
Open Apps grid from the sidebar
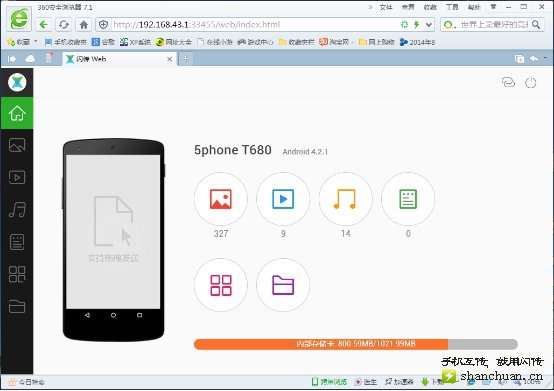point(17,274)
